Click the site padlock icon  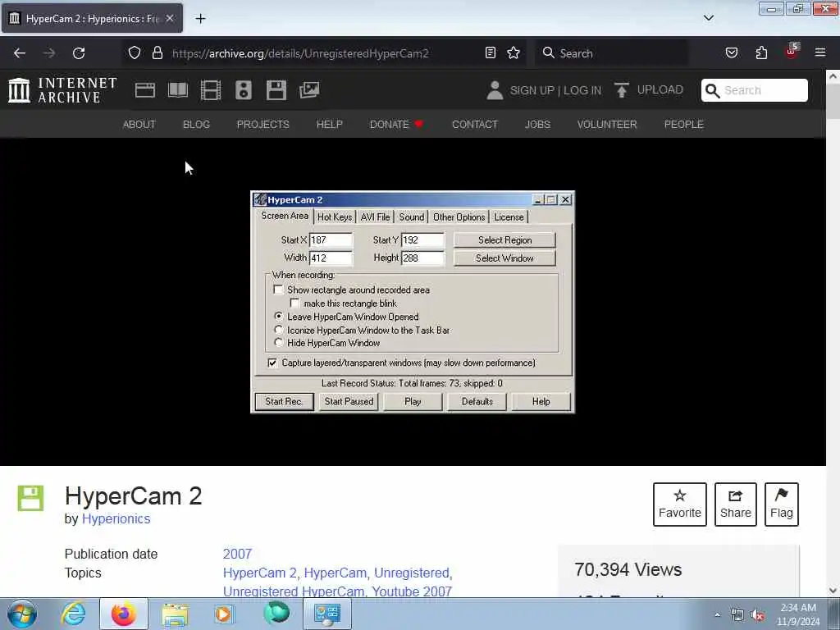pos(157,52)
